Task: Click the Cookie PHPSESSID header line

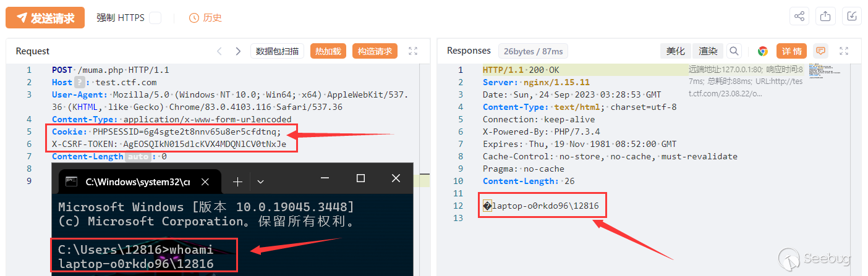Action: [x=166, y=132]
